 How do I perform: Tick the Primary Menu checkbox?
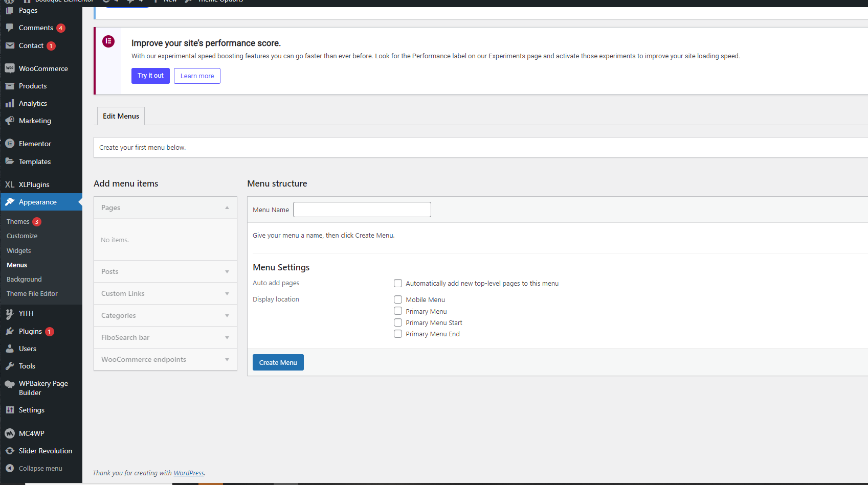pyautogui.click(x=398, y=311)
